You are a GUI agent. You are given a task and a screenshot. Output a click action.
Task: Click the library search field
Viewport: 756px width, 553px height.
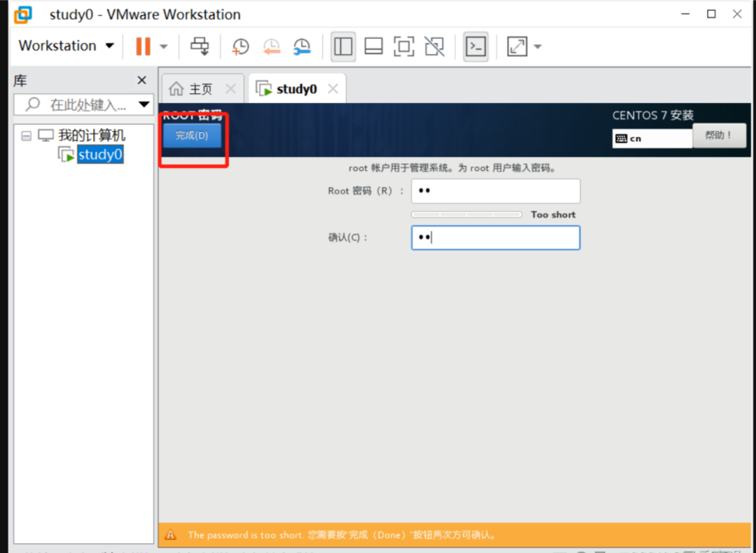pyautogui.click(x=80, y=104)
